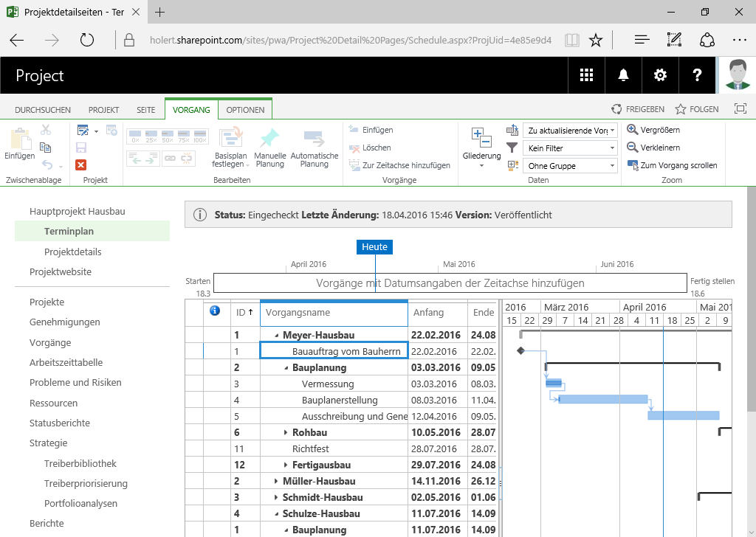756x537 pixels.
Task: Toggle browser favorites star
Action: pos(596,40)
